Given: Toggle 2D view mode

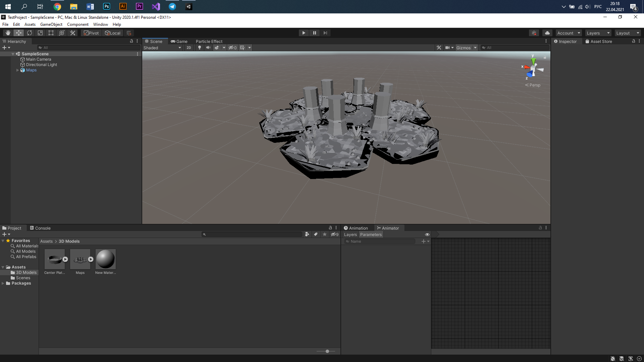Looking at the screenshot, I should (x=189, y=48).
